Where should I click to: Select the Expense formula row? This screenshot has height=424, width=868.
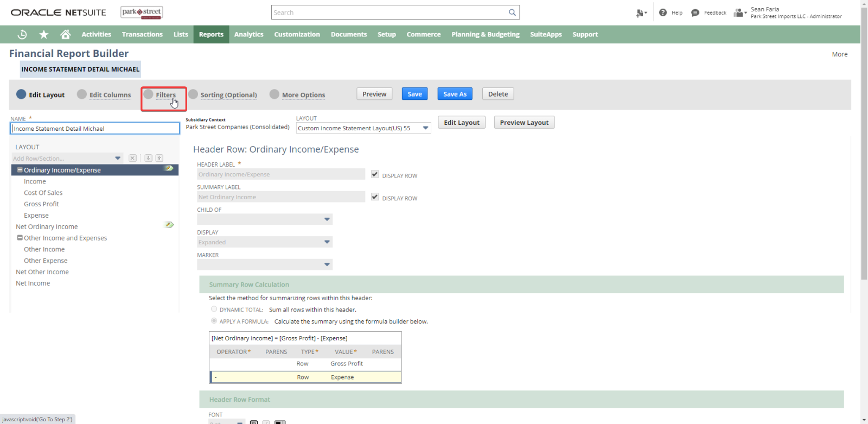[305, 377]
